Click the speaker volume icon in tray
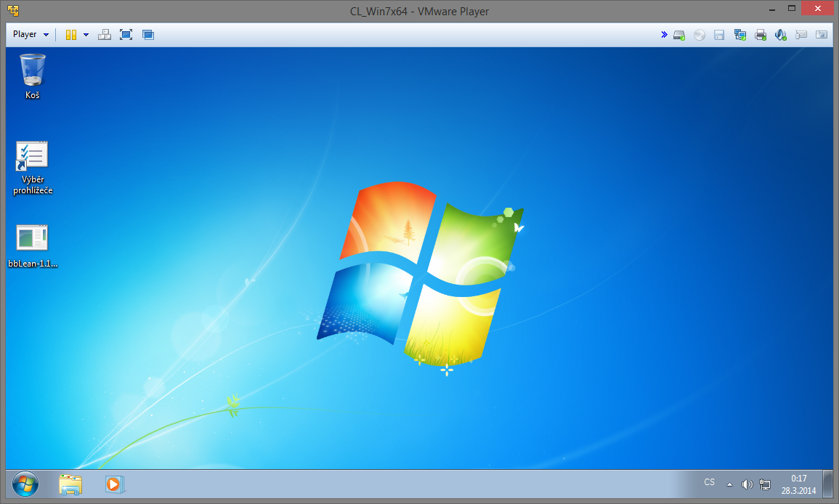The image size is (839, 504). [747, 484]
